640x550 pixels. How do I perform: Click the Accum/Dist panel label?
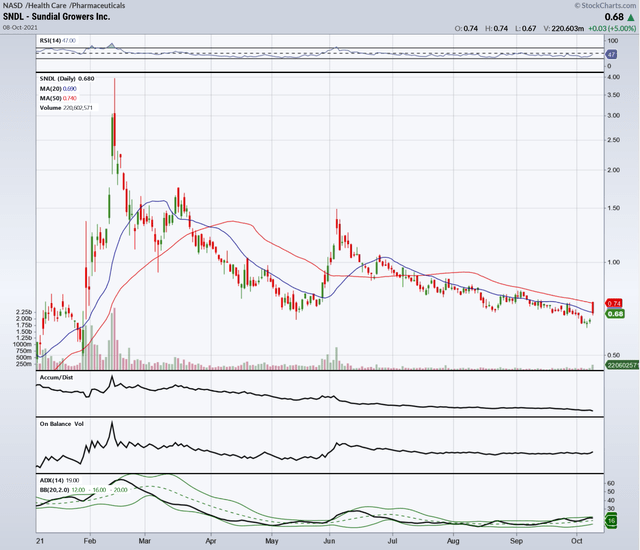tap(56, 377)
